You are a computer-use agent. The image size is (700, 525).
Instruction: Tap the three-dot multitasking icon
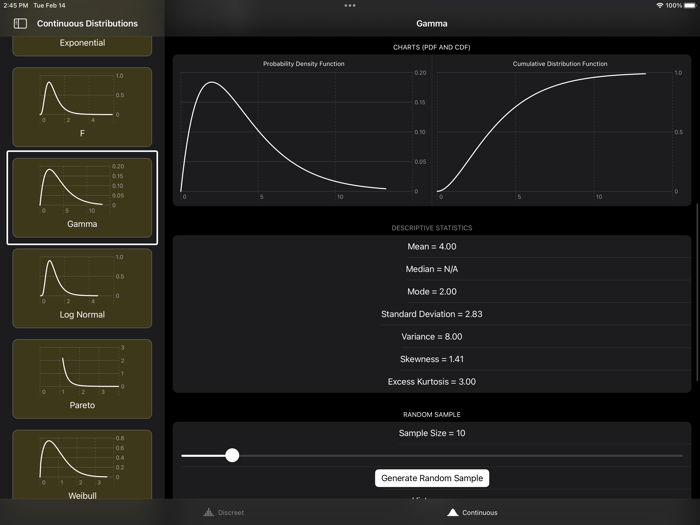coord(349,6)
